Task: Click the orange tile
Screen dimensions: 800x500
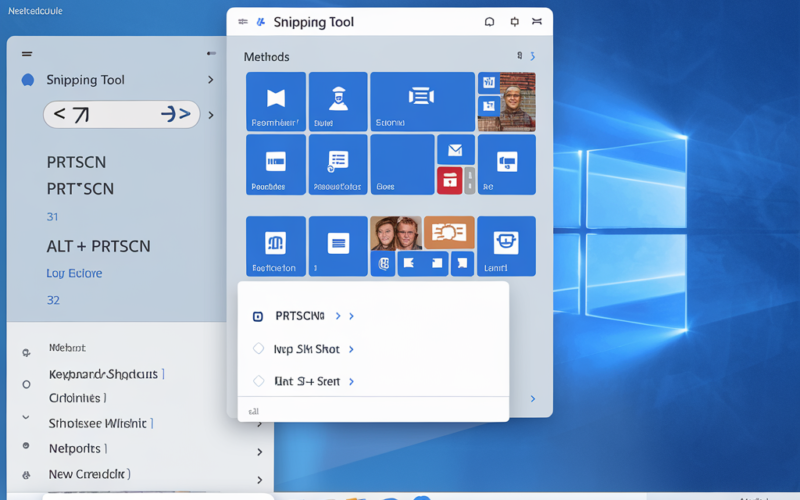Action: (x=449, y=233)
